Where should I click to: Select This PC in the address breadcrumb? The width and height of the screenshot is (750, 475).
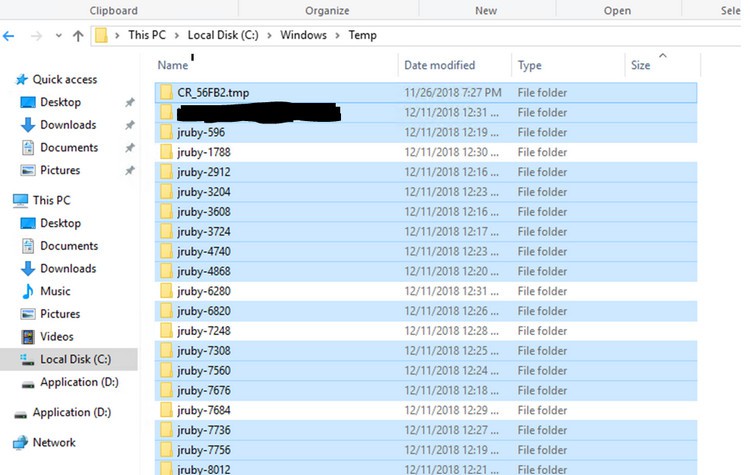[147, 35]
